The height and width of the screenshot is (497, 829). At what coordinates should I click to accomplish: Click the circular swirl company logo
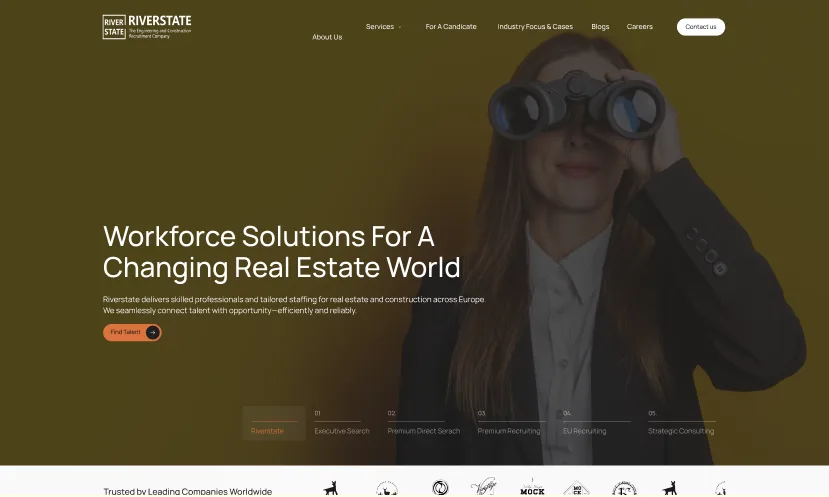click(x=440, y=487)
